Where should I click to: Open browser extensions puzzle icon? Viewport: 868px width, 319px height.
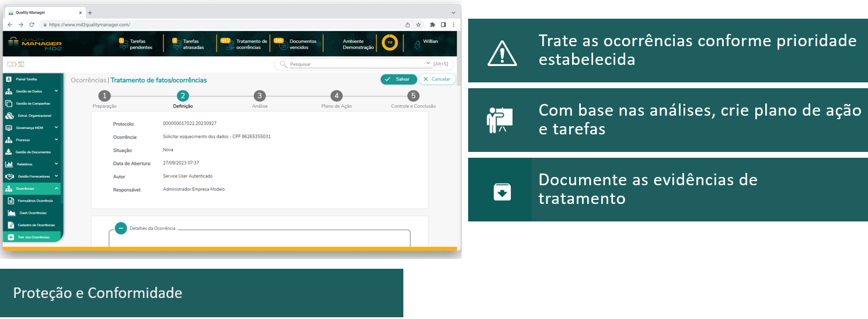click(x=433, y=25)
